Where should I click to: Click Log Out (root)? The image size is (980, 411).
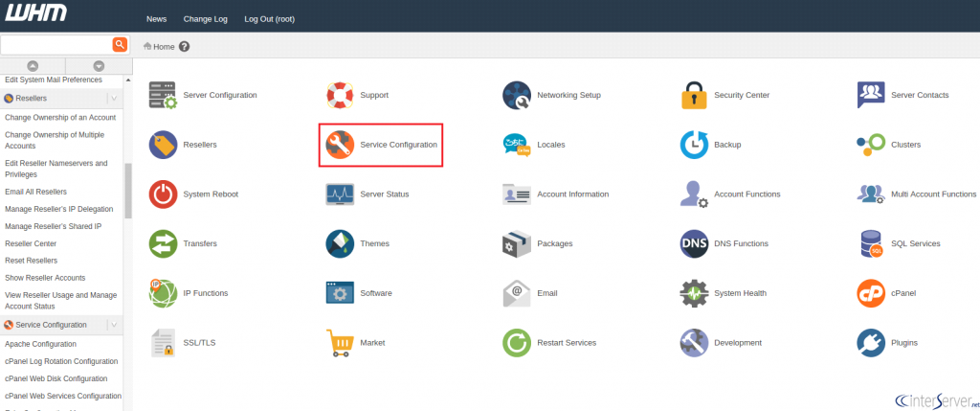point(269,19)
